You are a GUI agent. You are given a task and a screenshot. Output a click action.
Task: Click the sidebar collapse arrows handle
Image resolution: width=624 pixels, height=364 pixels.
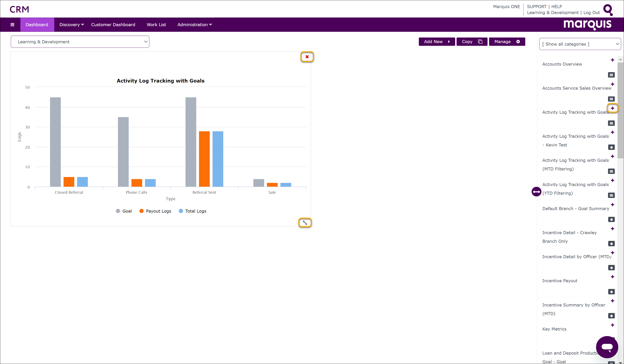[536, 192]
